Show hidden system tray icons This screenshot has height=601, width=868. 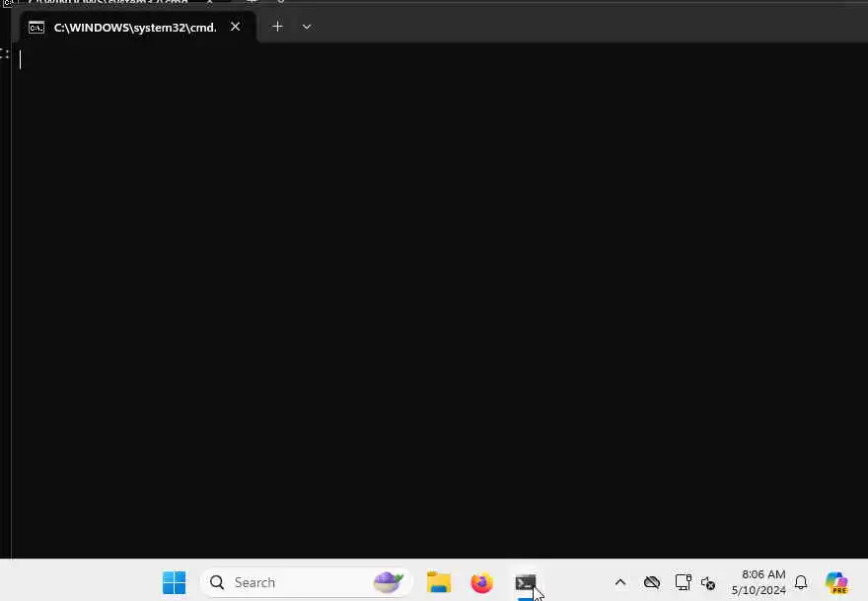[x=620, y=582]
